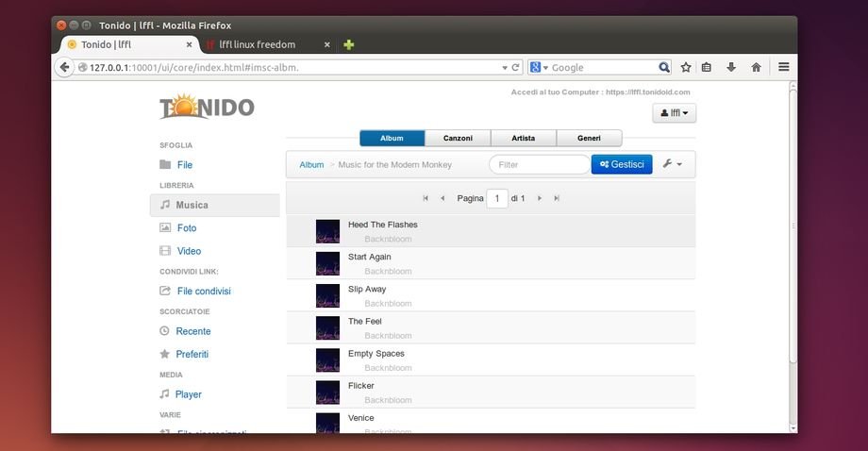Open the Preferiti shortcut link

coord(192,354)
